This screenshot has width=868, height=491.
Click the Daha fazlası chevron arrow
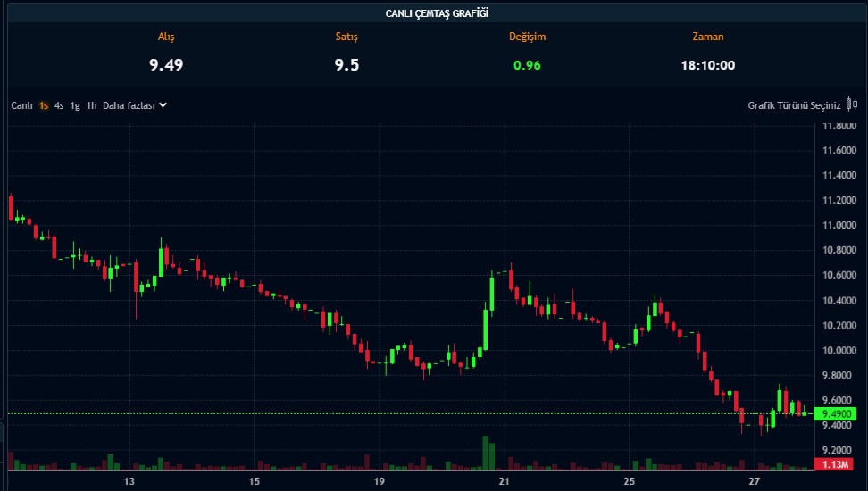coord(163,105)
